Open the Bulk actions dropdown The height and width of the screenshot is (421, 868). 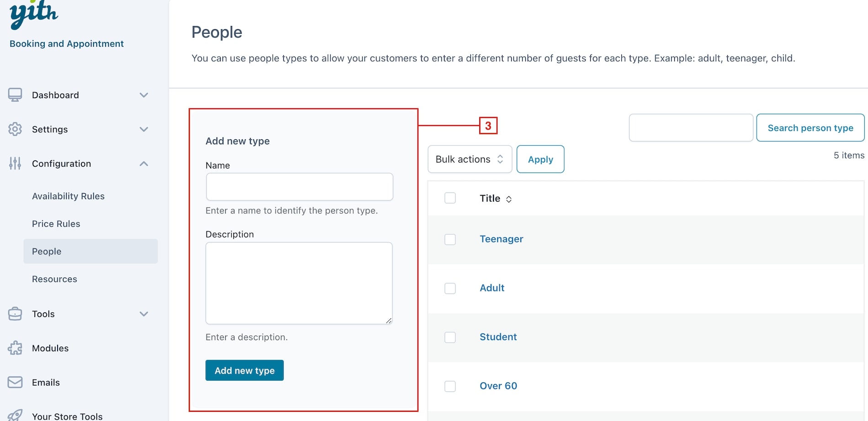point(470,159)
